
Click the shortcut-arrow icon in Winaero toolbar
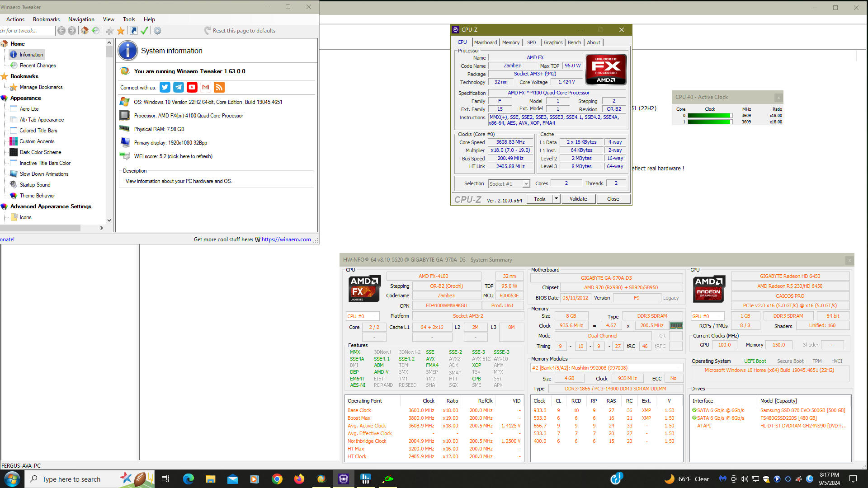(133, 31)
